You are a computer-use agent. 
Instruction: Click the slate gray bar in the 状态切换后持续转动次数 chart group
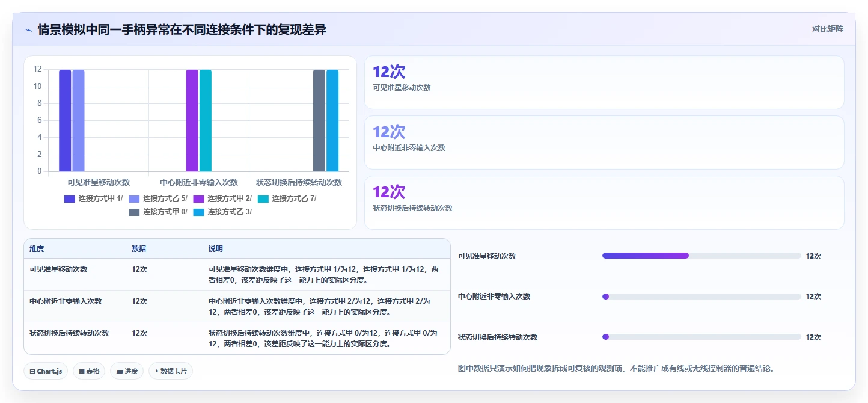click(319, 120)
